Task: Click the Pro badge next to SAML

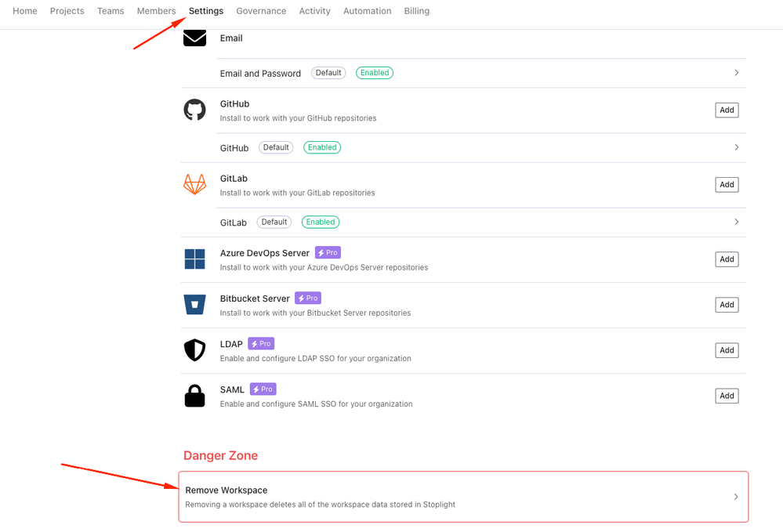Action: 263,389
